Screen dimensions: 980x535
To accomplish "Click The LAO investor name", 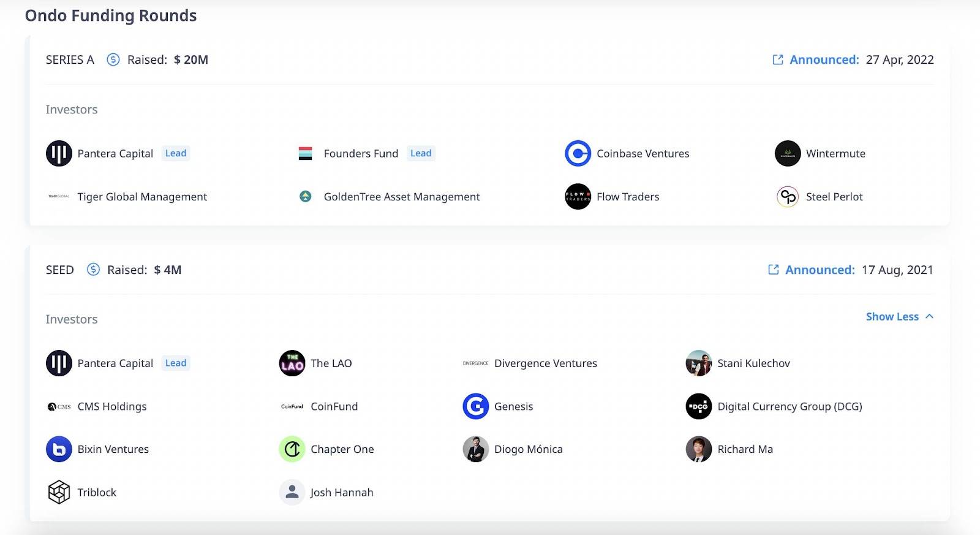I will (331, 363).
